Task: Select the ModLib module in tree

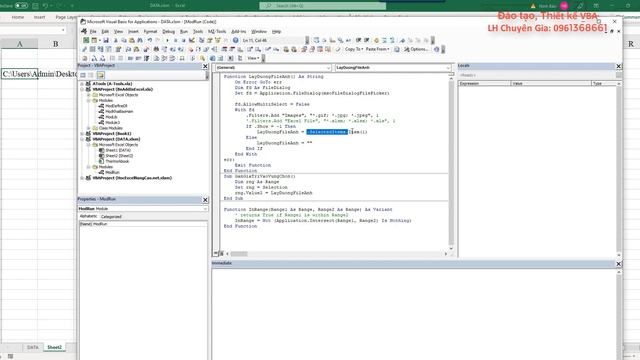Action: (x=111, y=117)
